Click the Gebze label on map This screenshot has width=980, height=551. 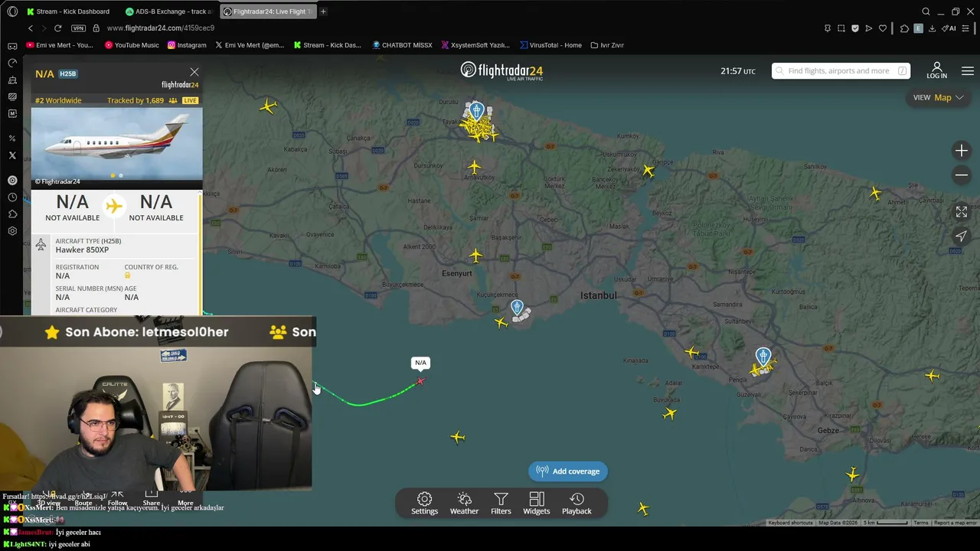click(x=828, y=431)
